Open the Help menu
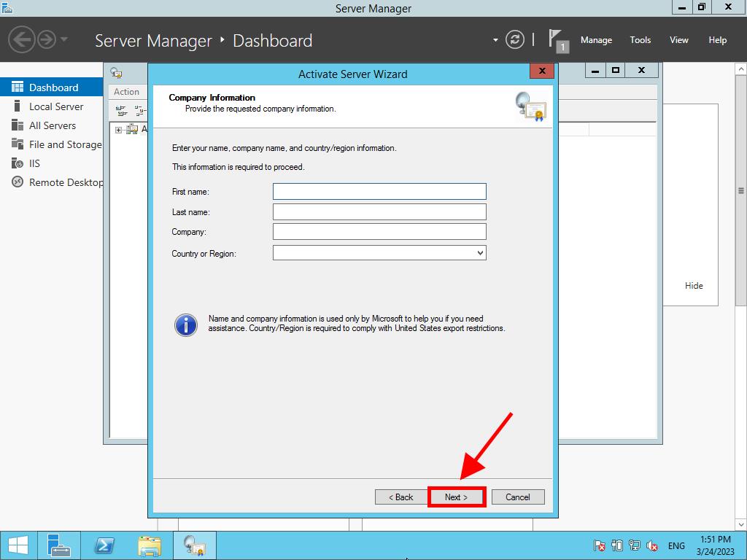 718,40
